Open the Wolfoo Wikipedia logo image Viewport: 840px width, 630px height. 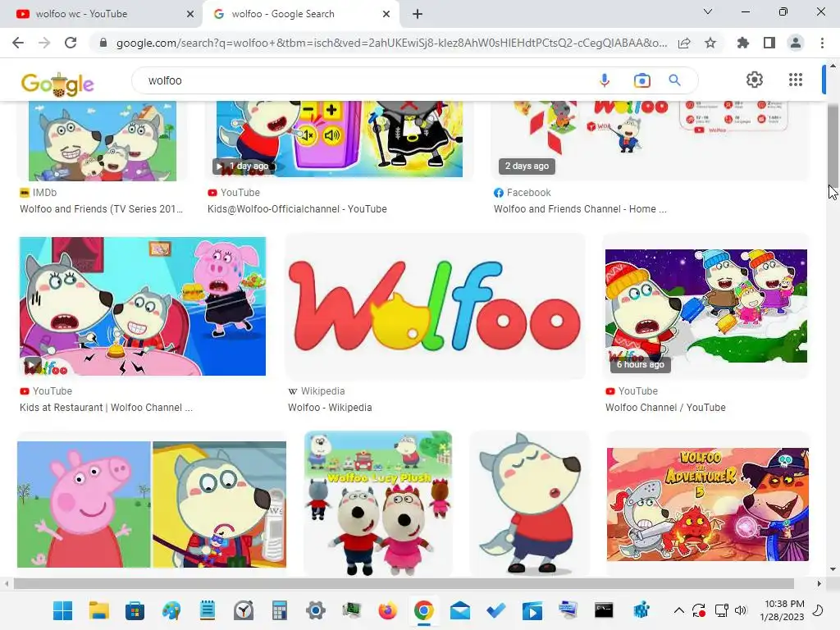(435, 306)
